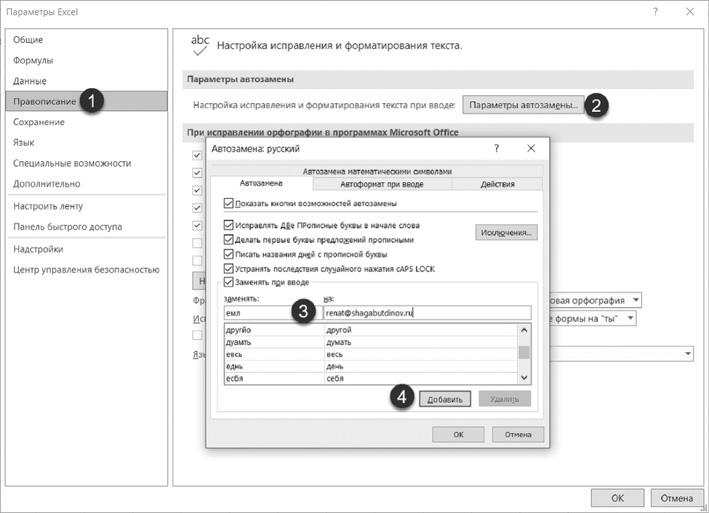The image size is (709, 513).
Task: Select the 'другйо' row in the replacement list
Action: coord(272,329)
